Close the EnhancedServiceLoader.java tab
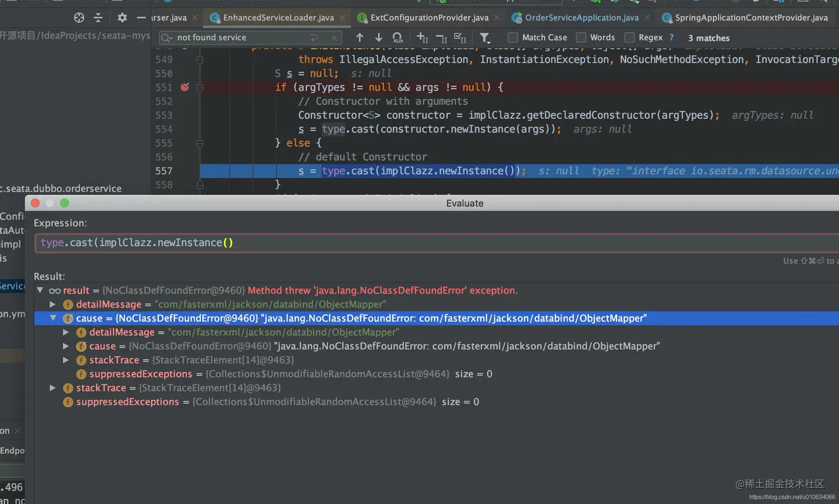 tap(342, 18)
